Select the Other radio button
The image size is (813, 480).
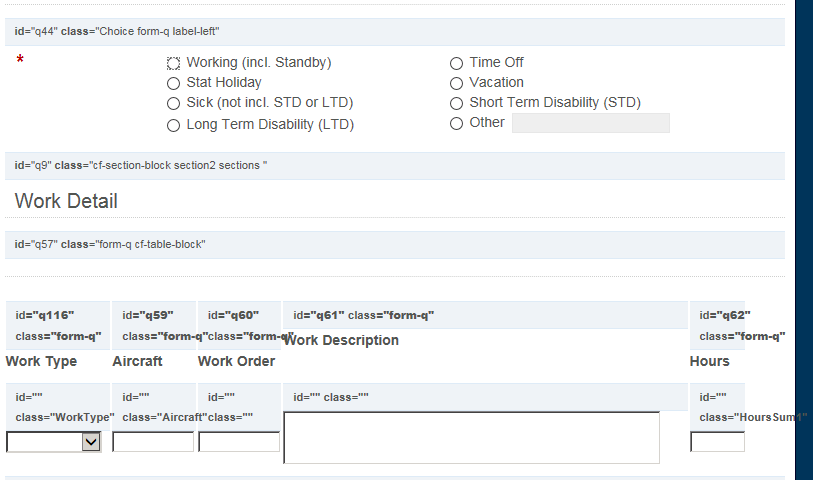pos(456,123)
